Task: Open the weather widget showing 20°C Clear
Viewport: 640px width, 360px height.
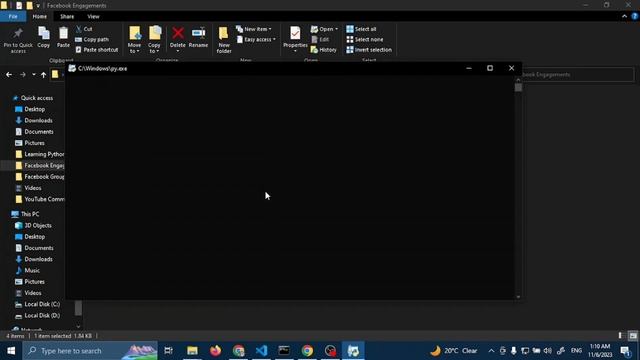Action: click(x=453, y=351)
